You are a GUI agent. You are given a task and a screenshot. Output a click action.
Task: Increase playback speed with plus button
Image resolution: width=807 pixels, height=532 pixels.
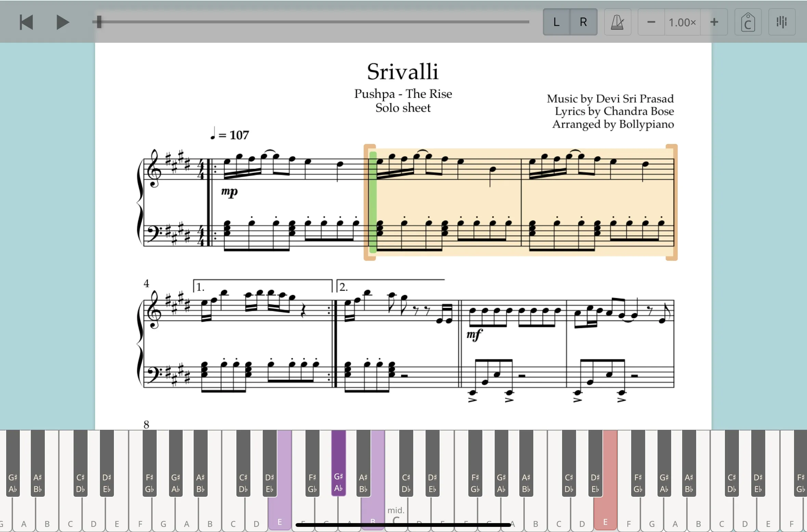coord(714,22)
